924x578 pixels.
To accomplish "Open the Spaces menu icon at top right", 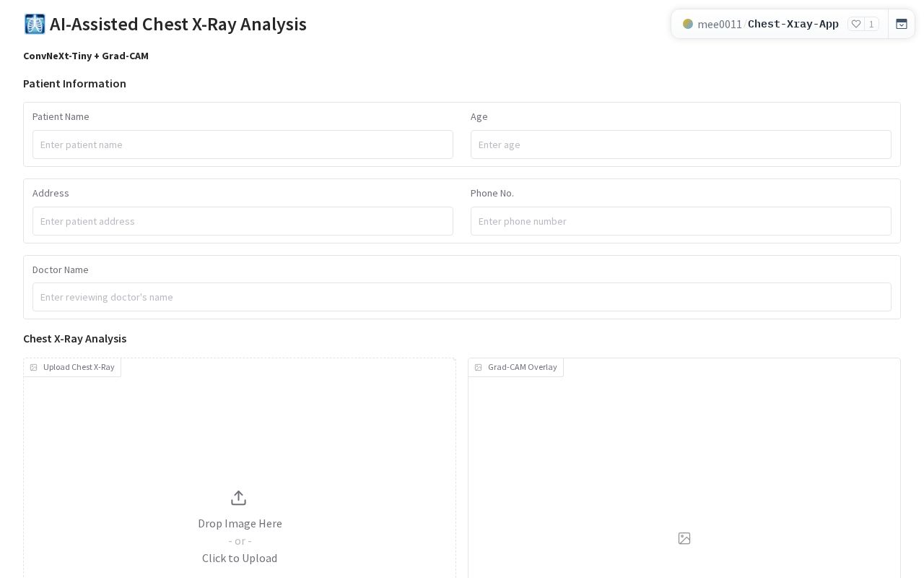I will pyautogui.click(x=902, y=24).
